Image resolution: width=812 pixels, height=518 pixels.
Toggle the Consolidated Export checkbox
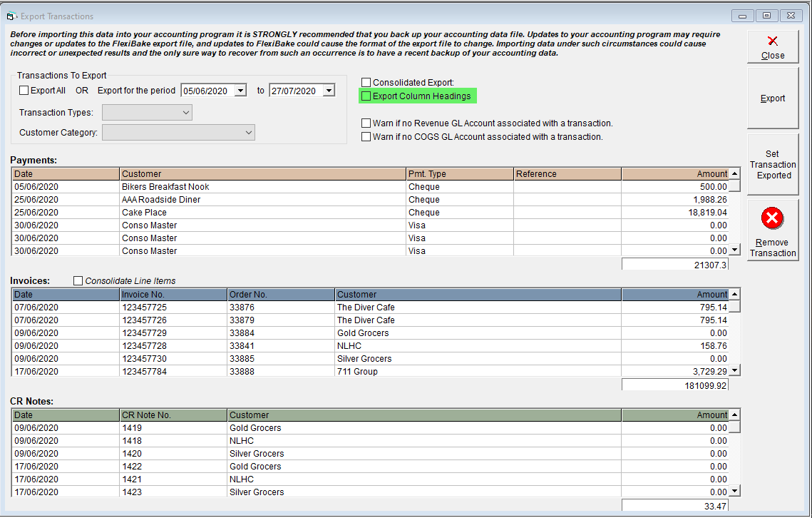(366, 83)
